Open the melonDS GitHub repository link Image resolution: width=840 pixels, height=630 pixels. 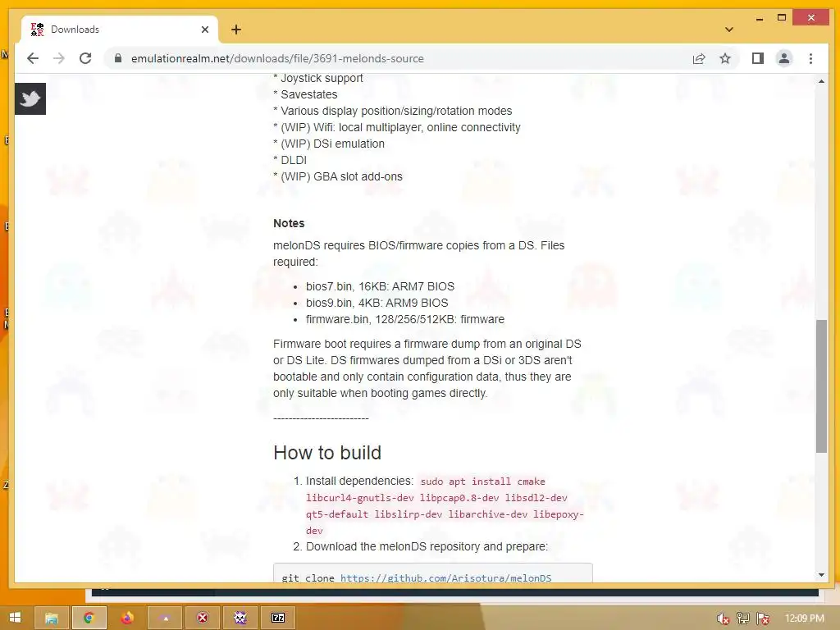(445, 578)
